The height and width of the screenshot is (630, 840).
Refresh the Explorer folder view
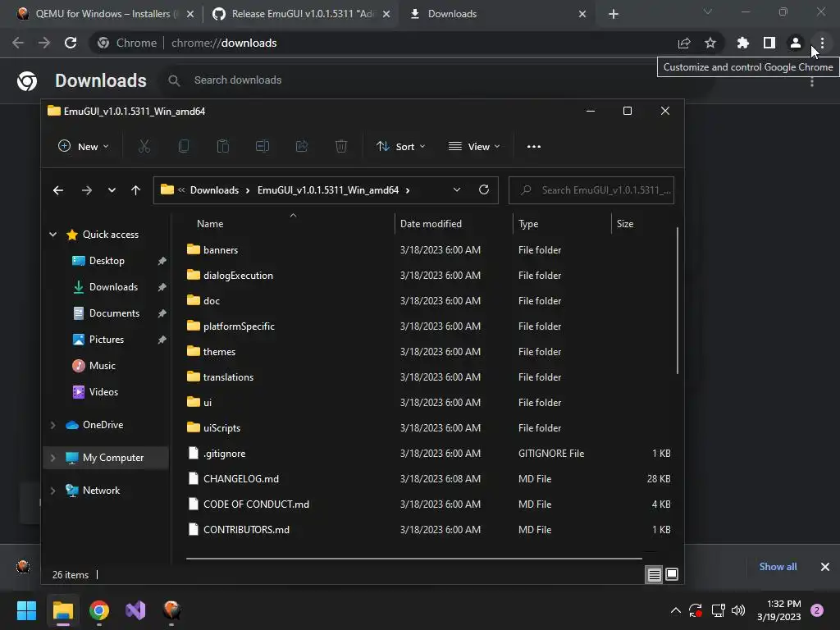tap(484, 189)
